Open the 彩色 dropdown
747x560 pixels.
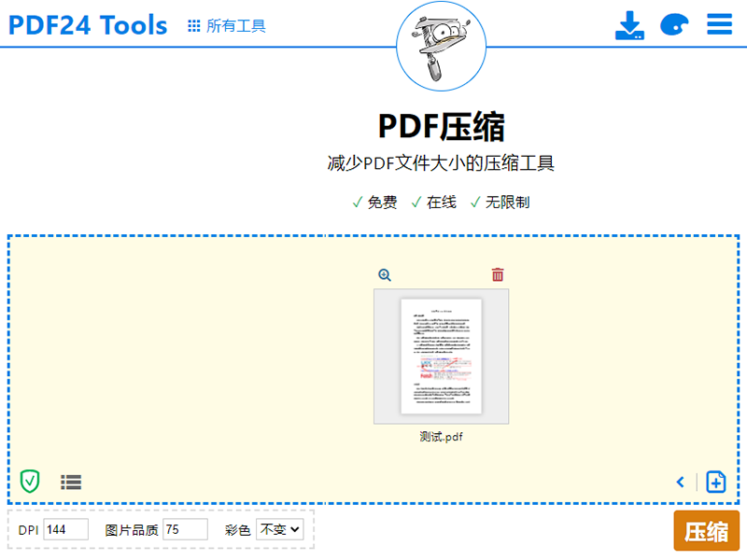click(280, 529)
